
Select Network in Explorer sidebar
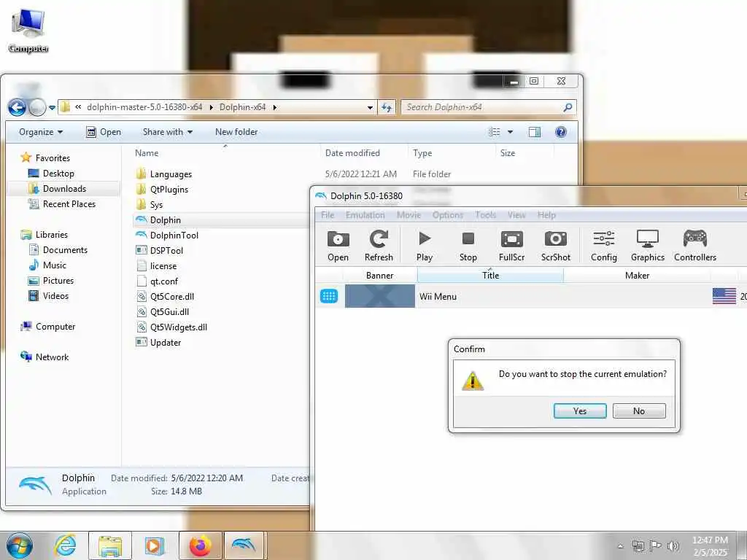tap(52, 357)
